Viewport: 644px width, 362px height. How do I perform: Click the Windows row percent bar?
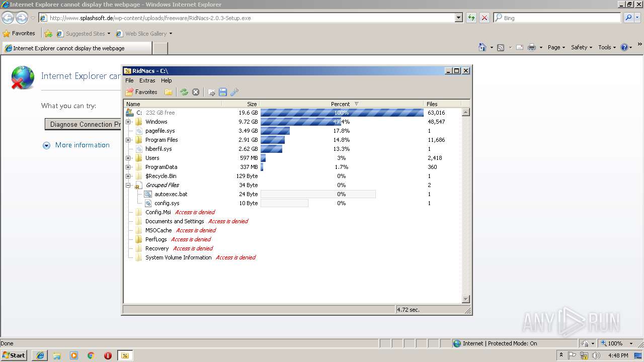(301, 122)
